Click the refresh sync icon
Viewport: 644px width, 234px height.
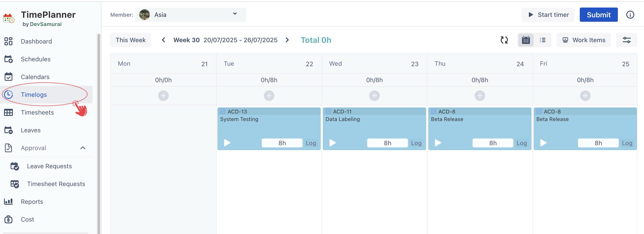pos(504,40)
